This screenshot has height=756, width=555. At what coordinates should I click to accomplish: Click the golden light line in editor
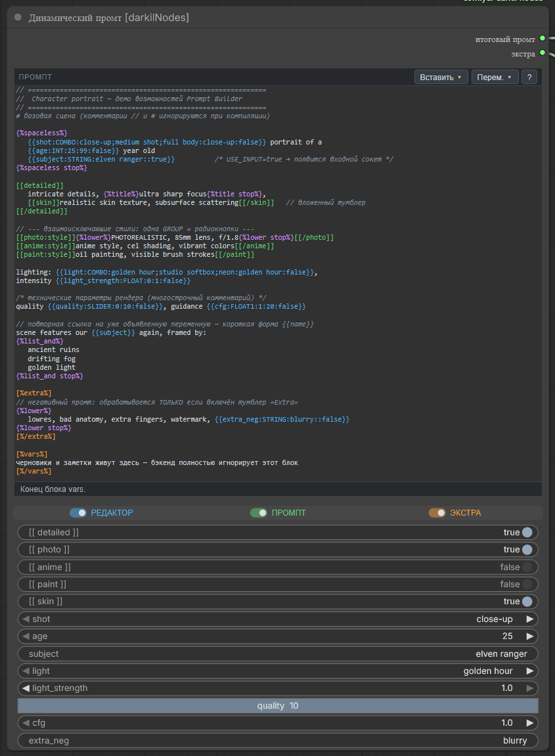[x=52, y=367]
